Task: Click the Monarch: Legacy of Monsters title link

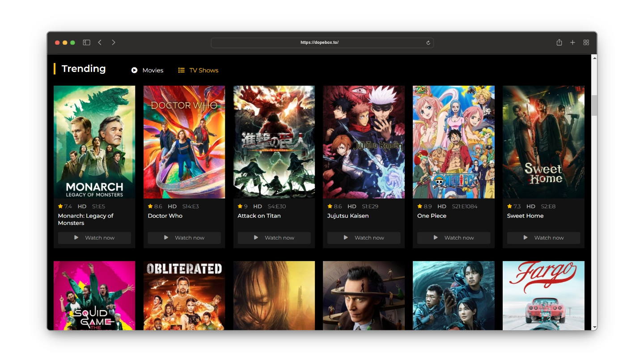Action: [x=86, y=219]
